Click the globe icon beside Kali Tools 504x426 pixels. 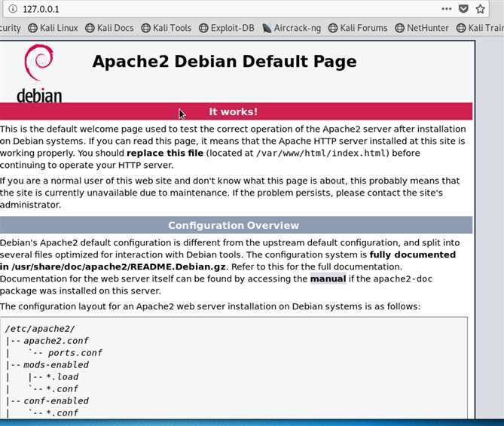tap(145, 29)
